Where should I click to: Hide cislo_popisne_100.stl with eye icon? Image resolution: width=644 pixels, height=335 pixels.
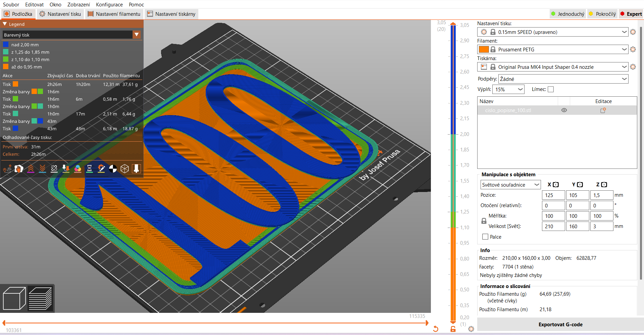coord(564,110)
